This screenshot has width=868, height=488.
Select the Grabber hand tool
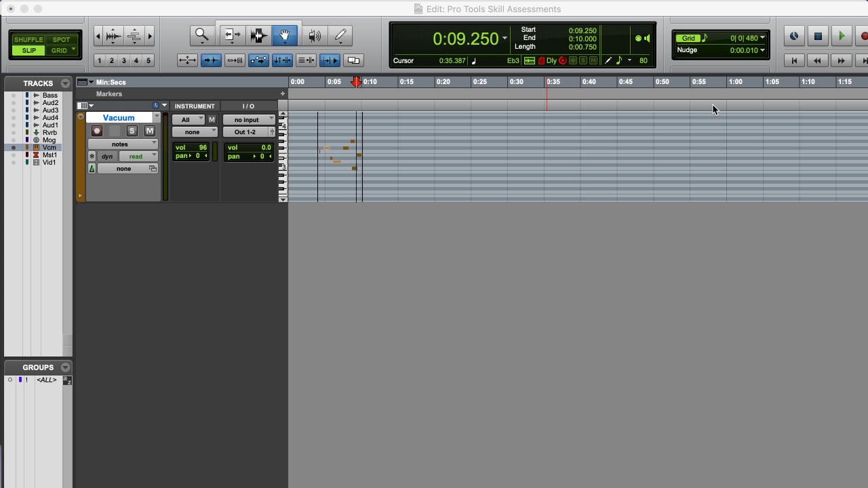point(285,35)
